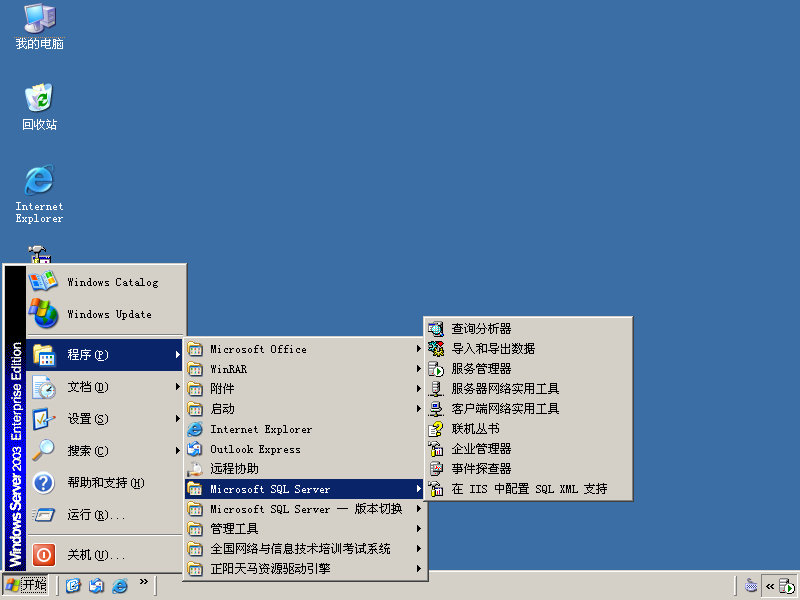The image size is (800, 600).
Task: Select the 管理工具 folder entry
Action: [305, 529]
